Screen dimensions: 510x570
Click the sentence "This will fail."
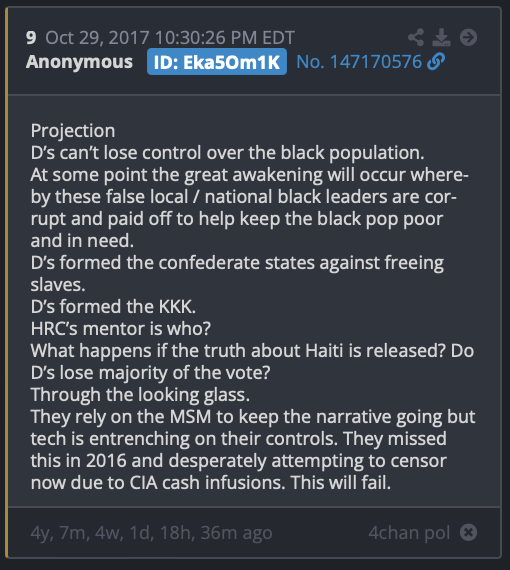(341, 483)
